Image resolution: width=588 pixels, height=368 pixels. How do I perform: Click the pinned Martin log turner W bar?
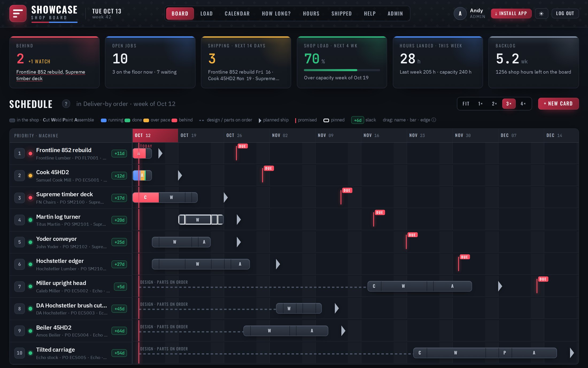(x=198, y=220)
